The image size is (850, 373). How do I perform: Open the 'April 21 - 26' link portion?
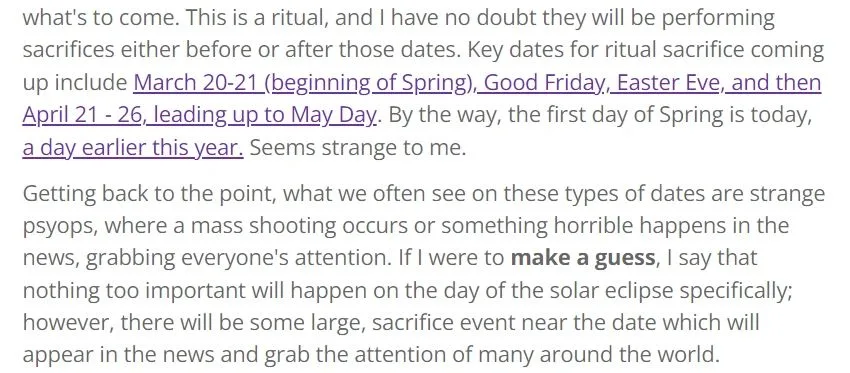coord(81,115)
